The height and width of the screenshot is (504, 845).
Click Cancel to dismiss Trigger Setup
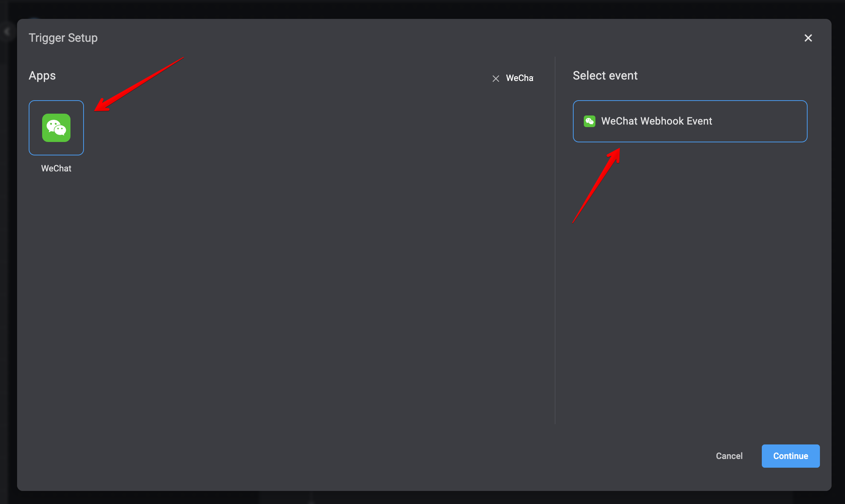tap(729, 456)
